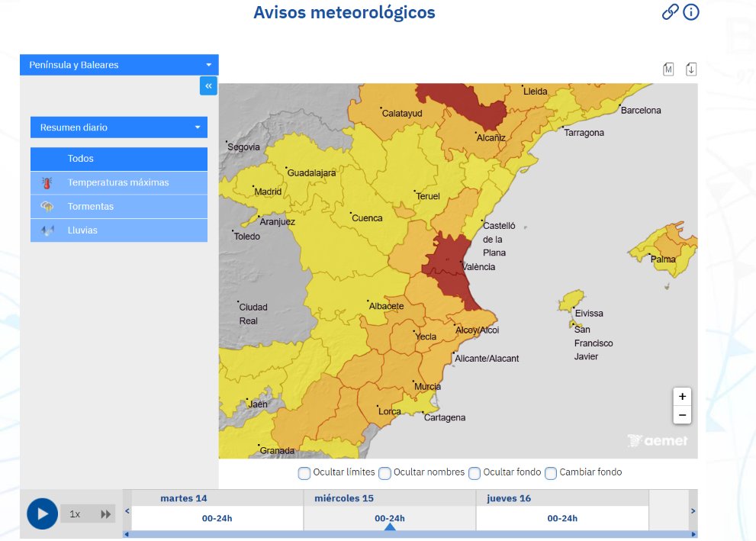Viewport: 756px width, 541px height.
Task: Click the Alicante/Alacant label
Action: pos(487,359)
